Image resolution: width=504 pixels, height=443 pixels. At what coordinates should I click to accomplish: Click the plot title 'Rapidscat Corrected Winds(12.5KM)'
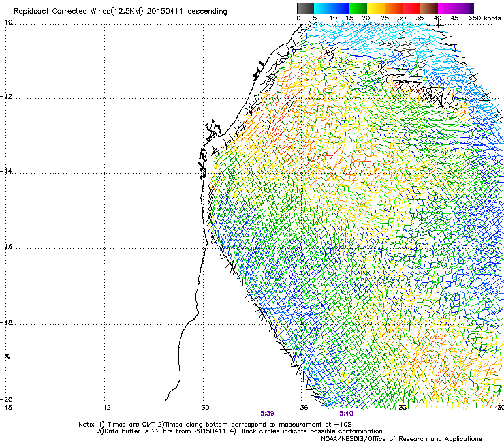(x=78, y=12)
